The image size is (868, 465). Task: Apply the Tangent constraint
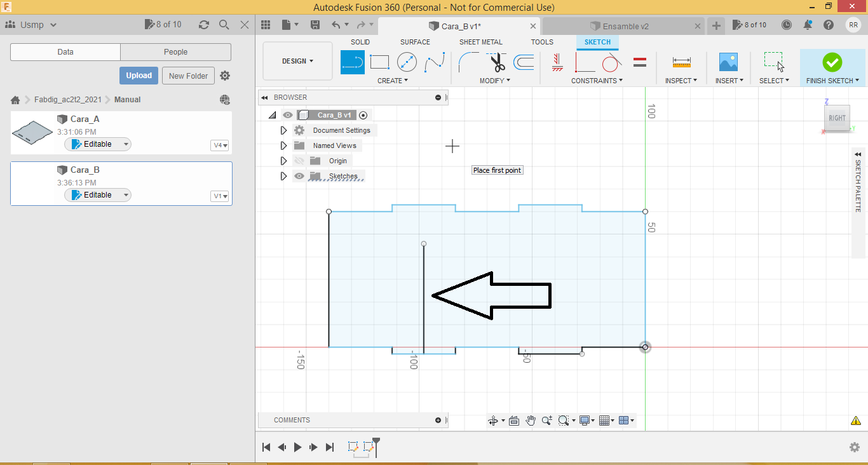click(x=611, y=62)
